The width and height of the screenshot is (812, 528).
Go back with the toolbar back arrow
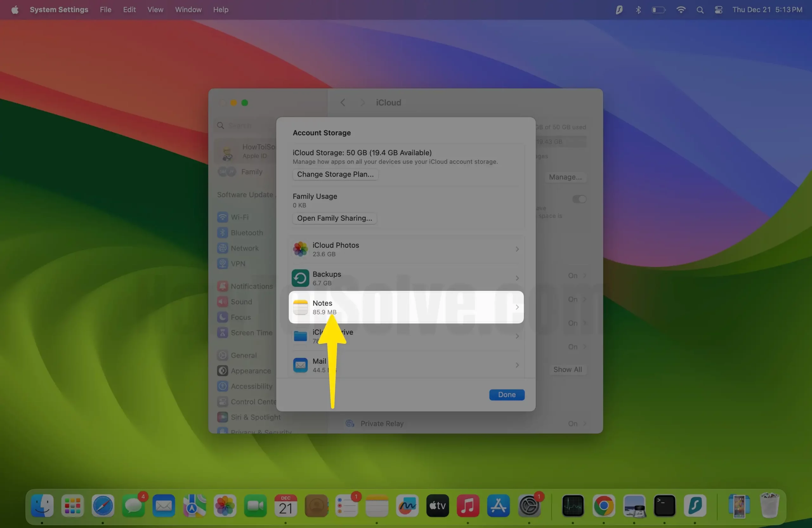tap(343, 102)
